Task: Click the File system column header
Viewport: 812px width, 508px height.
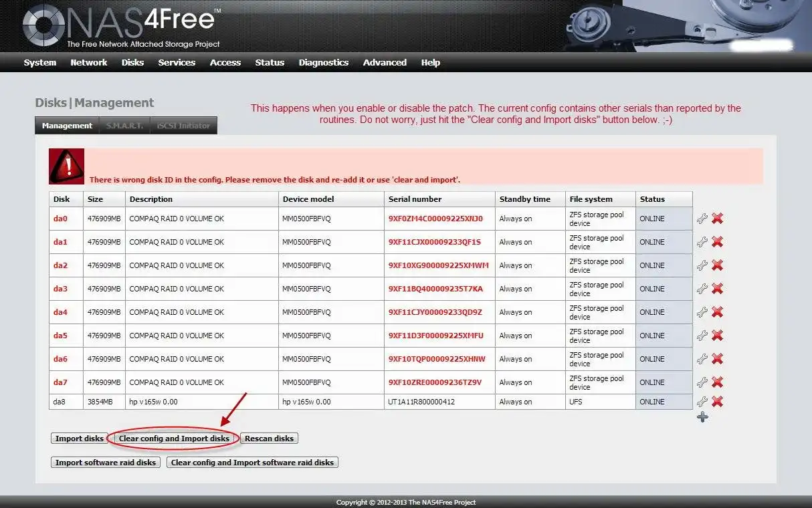Action: (600, 199)
